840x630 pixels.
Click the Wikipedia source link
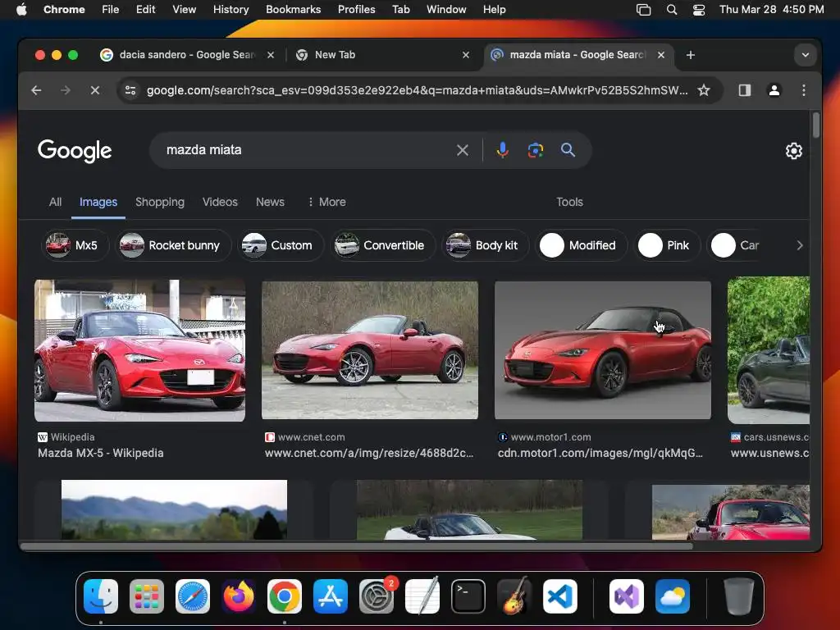(x=66, y=437)
